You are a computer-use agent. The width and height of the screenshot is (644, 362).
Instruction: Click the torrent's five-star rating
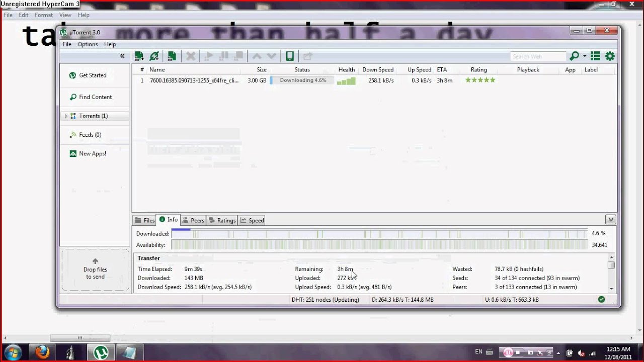tap(480, 80)
